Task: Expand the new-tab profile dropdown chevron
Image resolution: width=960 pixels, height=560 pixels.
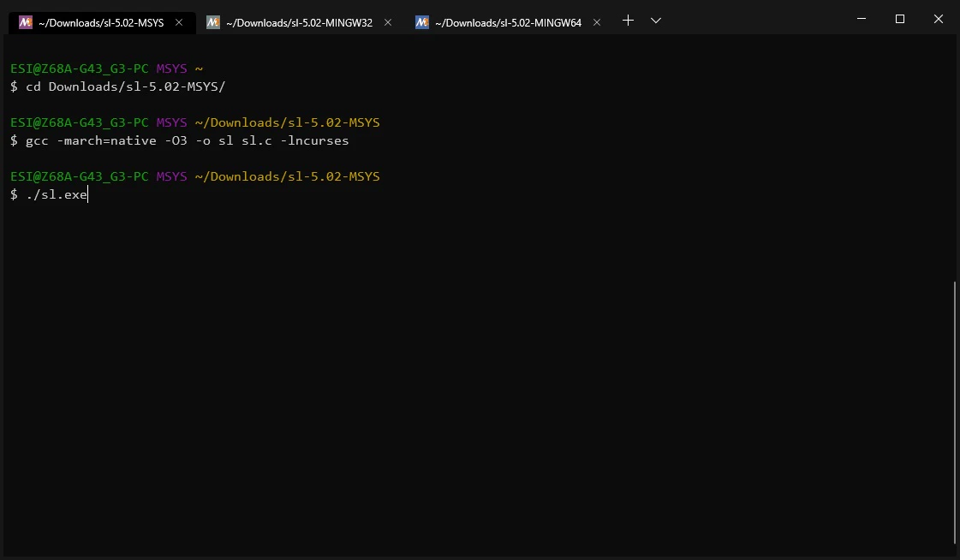Action: 656,21
